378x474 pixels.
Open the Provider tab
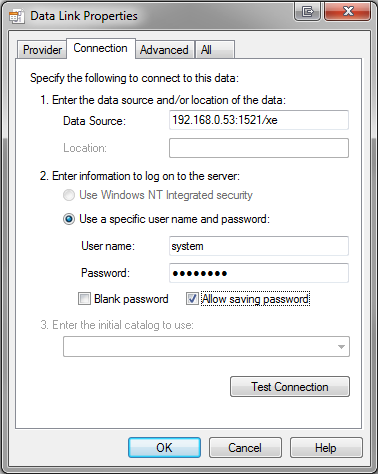click(x=42, y=50)
